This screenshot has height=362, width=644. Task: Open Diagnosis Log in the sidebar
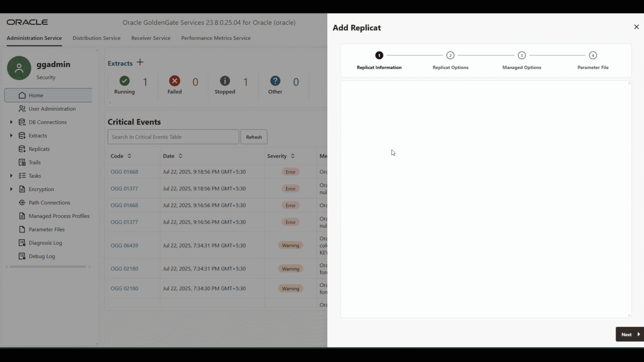tap(45, 243)
